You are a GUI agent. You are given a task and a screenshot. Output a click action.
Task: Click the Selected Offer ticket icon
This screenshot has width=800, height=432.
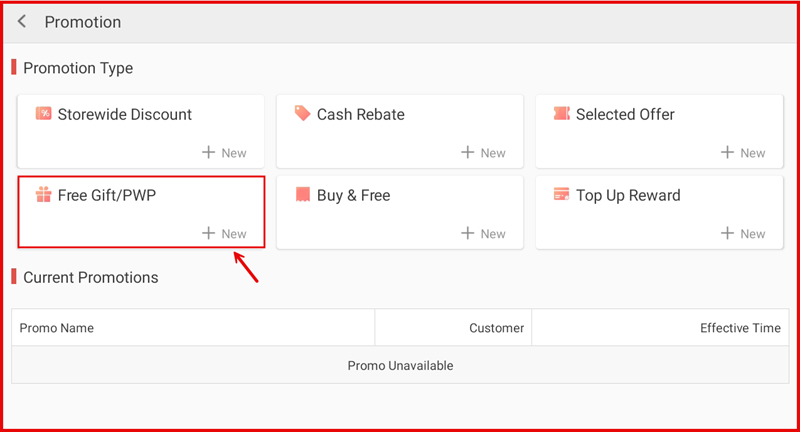pyautogui.click(x=561, y=114)
